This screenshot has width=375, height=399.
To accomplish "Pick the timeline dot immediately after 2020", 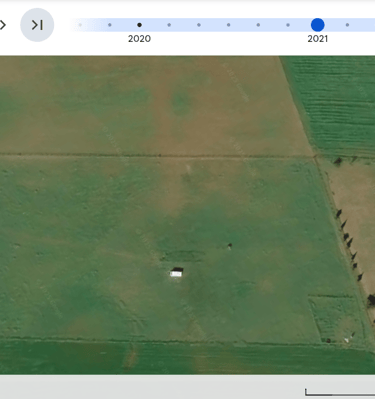I will pyautogui.click(x=169, y=25).
